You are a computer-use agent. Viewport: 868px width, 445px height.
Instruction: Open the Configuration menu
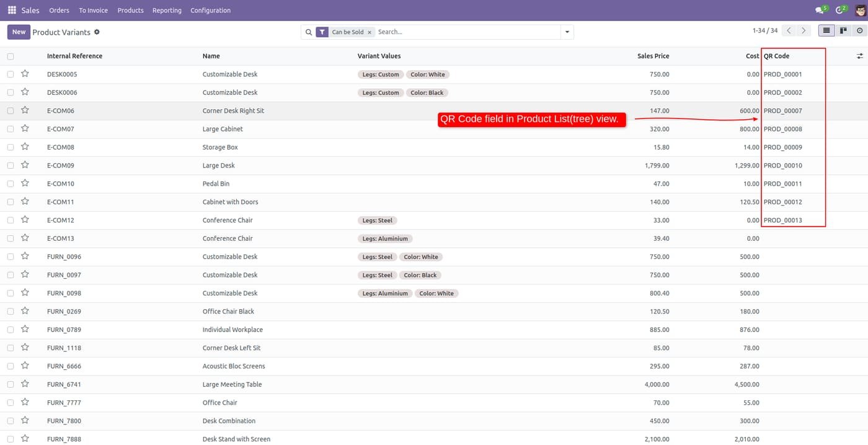click(210, 11)
